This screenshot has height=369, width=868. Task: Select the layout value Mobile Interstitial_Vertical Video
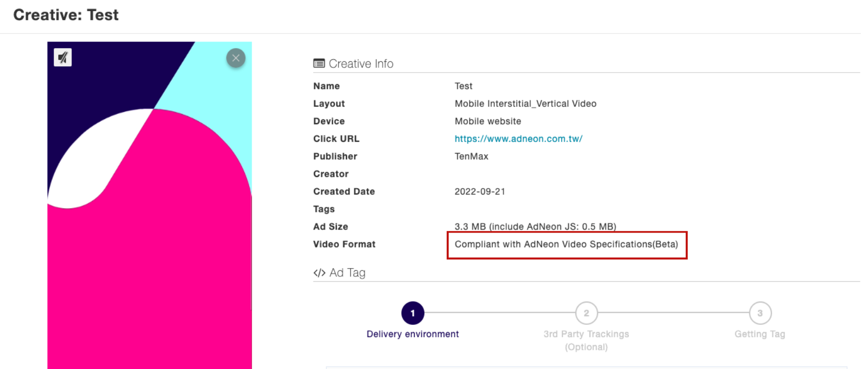coord(526,104)
